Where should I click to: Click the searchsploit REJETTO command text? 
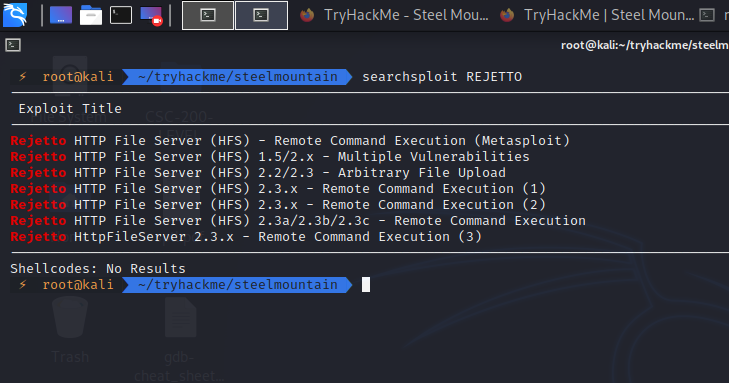point(442,77)
